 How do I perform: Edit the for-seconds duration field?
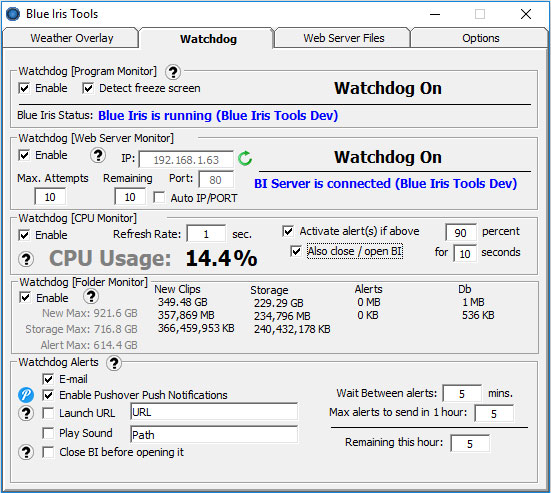click(x=465, y=254)
